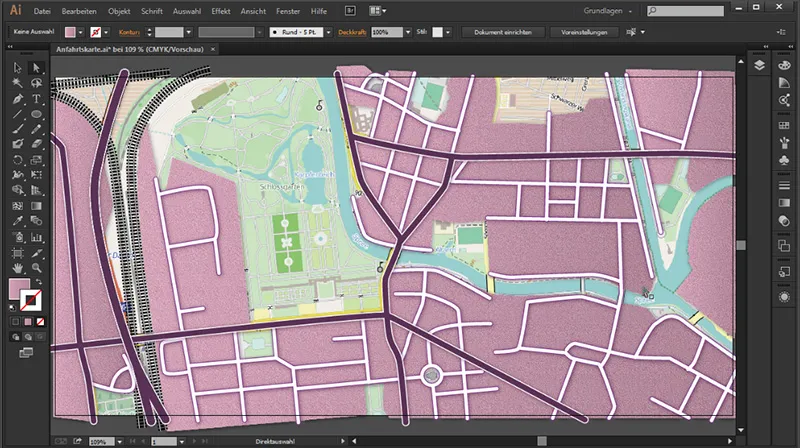Viewport: 800px width, 448px height.
Task: Open the Swatches panel icon
Action: pyautogui.click(x=784, y=126)
